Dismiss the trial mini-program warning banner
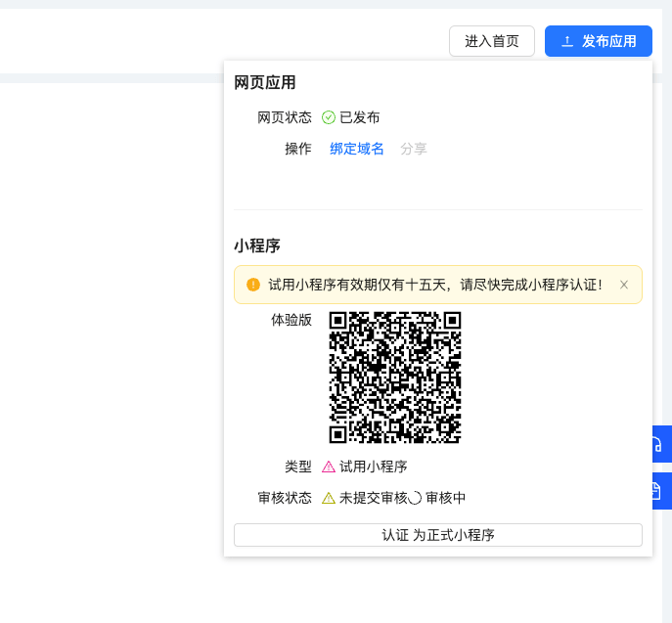The width and height of the screenshot is (672, 623). 624,285
